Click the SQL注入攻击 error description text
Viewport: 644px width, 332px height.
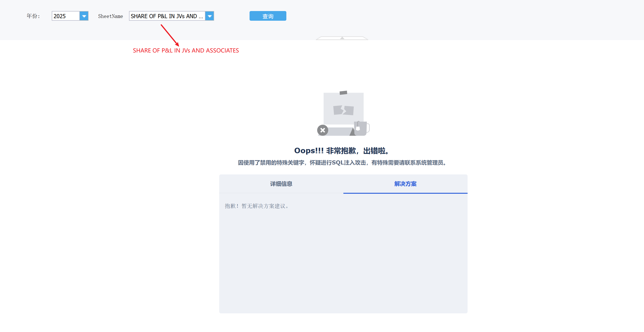pyautogui.click(x=342, y=163)
